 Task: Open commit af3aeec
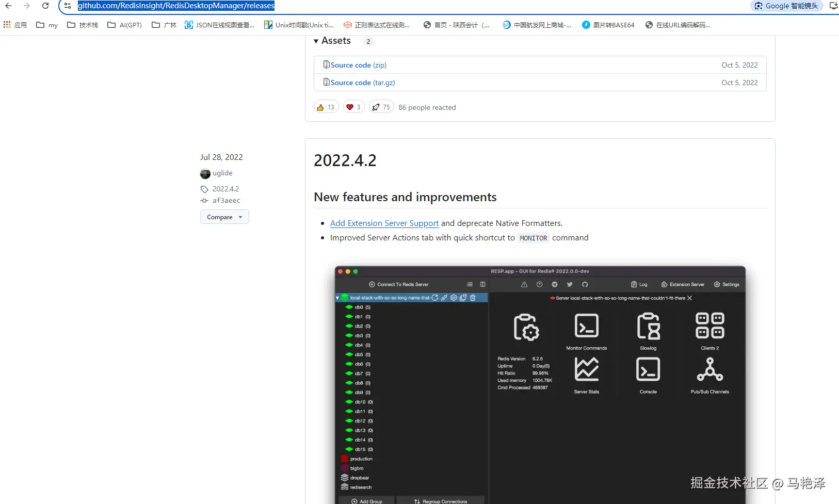(226, 200)
